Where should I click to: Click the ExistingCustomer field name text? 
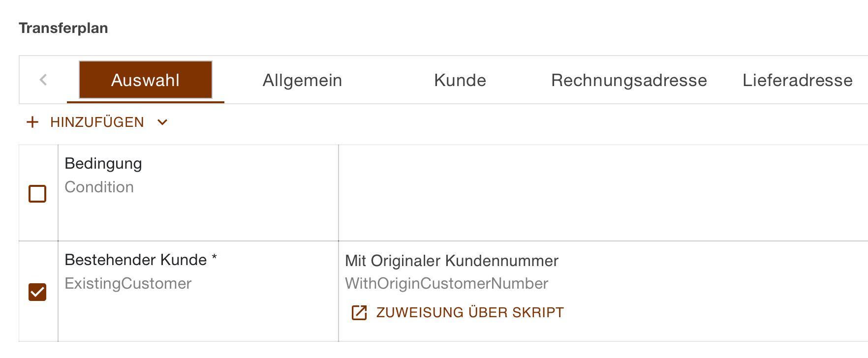(x=128, y=283)
